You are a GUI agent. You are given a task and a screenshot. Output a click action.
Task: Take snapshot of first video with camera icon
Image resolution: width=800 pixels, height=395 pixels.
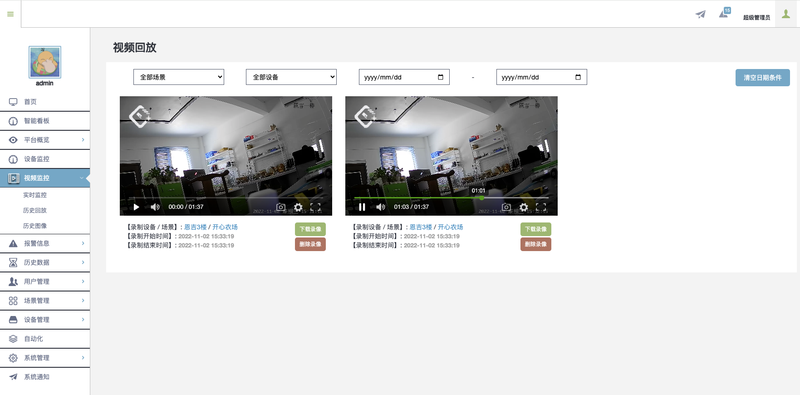281,207
